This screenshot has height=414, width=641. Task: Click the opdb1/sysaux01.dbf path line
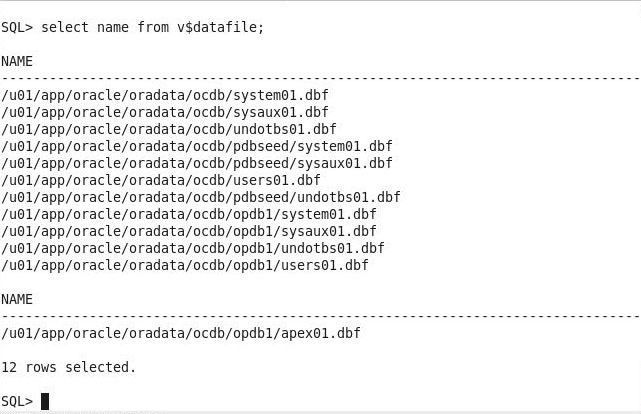pyautogui.click(x=189, y=231)
